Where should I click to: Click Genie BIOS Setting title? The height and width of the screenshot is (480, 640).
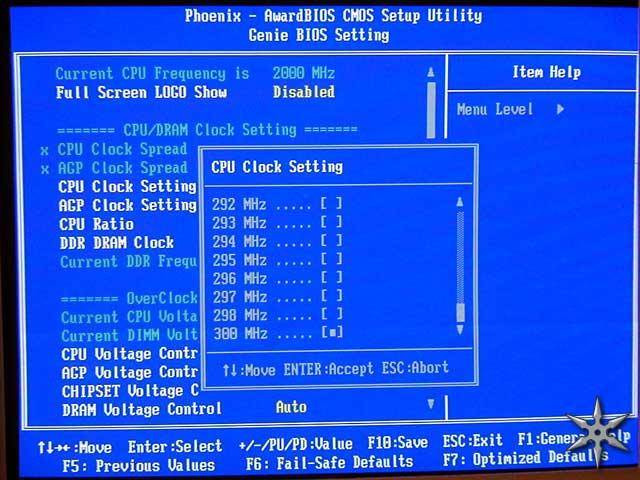click(319, 36)
